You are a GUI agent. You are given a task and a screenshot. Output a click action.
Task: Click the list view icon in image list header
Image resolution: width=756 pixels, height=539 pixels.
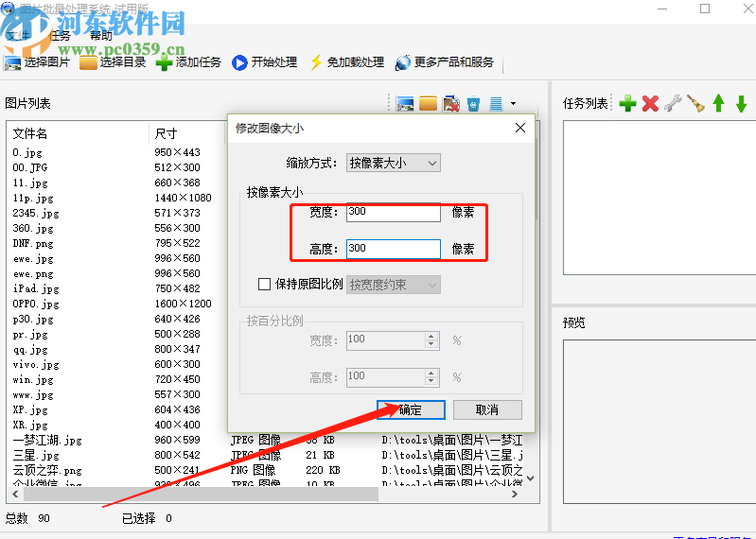pyautogui.click(x=496, y=104)
